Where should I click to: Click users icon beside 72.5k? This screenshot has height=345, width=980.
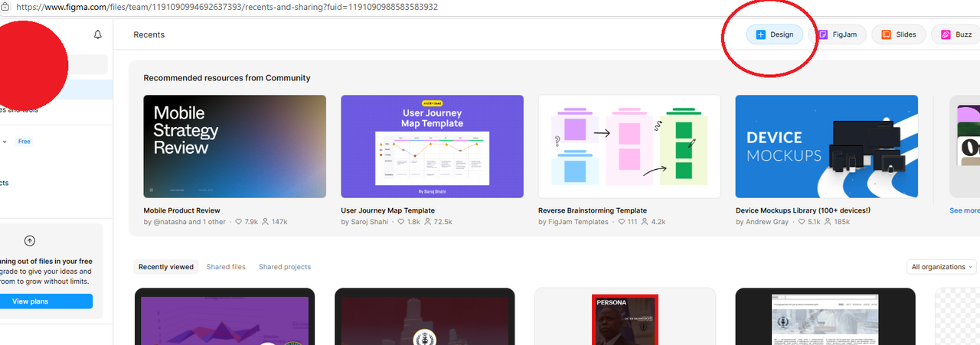tap(427, 222)
